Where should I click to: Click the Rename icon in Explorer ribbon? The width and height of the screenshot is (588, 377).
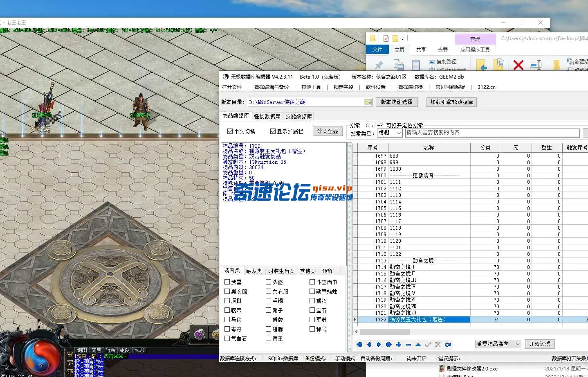point(536,65)
